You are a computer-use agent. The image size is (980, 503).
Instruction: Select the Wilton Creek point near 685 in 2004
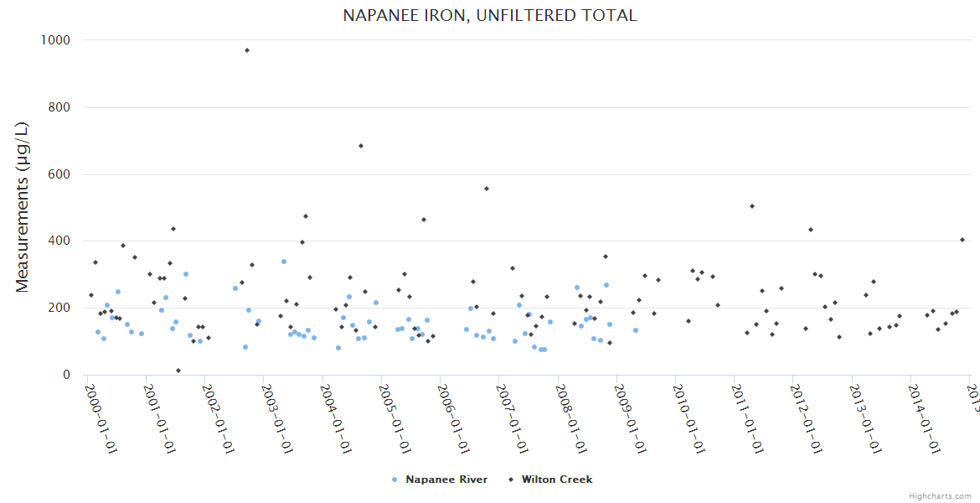pyautogui.click(x=361, y=146)
